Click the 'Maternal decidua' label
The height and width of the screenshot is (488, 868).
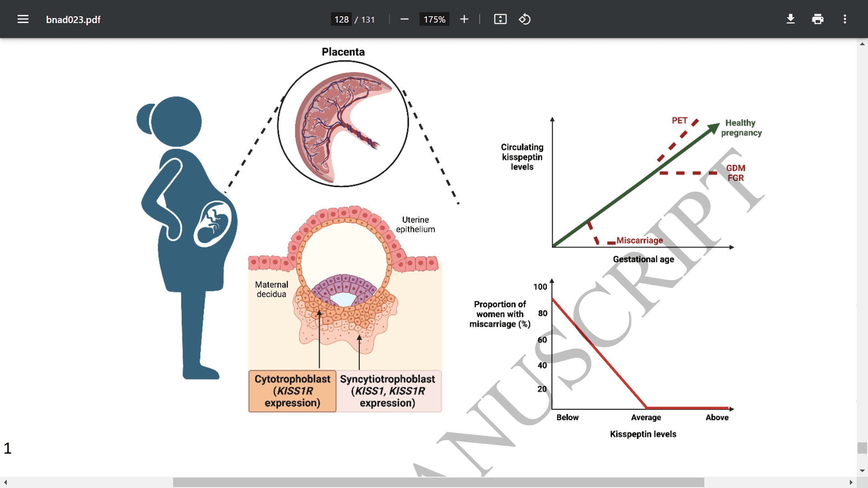coord(271,289)
